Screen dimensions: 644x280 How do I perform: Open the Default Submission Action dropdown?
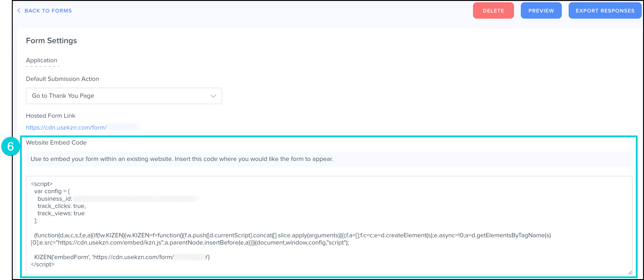coord(124,96)
